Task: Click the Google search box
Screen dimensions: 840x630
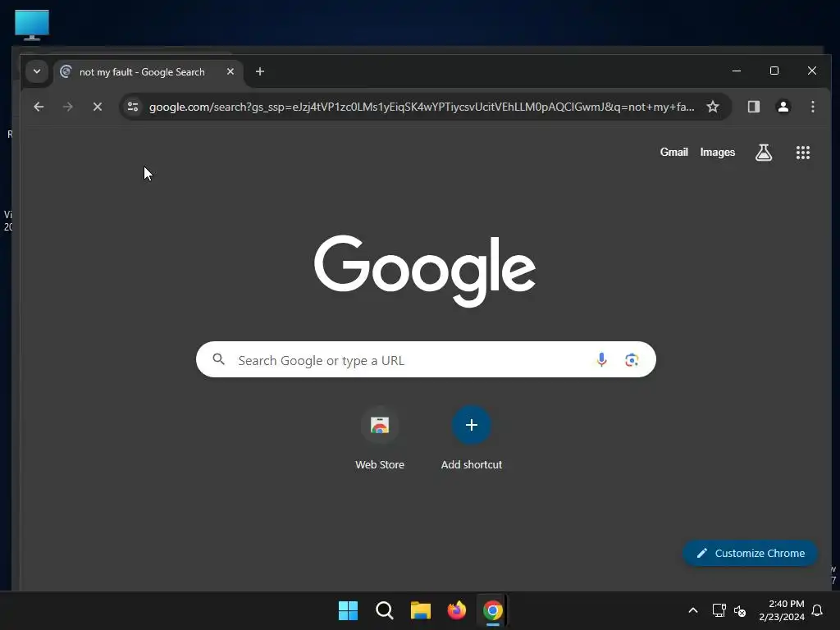Action: [x=426, y=359]
